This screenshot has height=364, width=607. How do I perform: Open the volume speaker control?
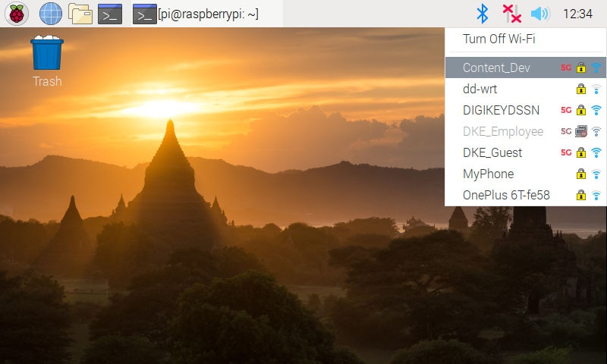pyautogui.click(x=540, y=14)
